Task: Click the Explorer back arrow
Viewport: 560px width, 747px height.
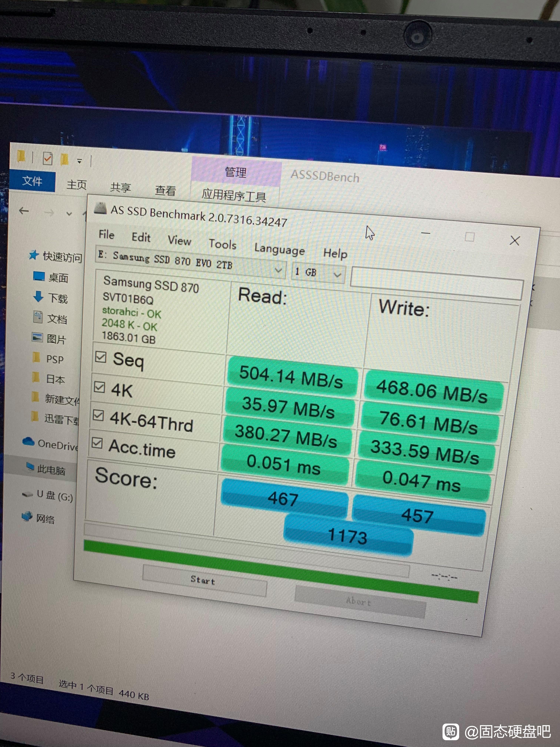Action: point(24,211)
